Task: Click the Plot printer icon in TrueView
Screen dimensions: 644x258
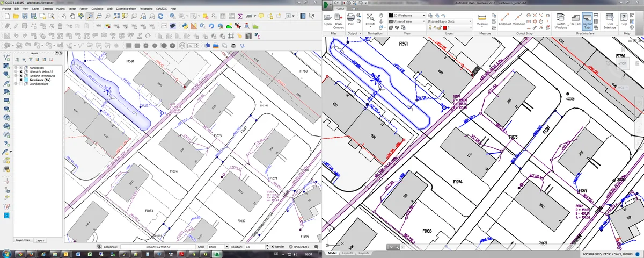Action: pyautogui.click(x=350, y=18)
